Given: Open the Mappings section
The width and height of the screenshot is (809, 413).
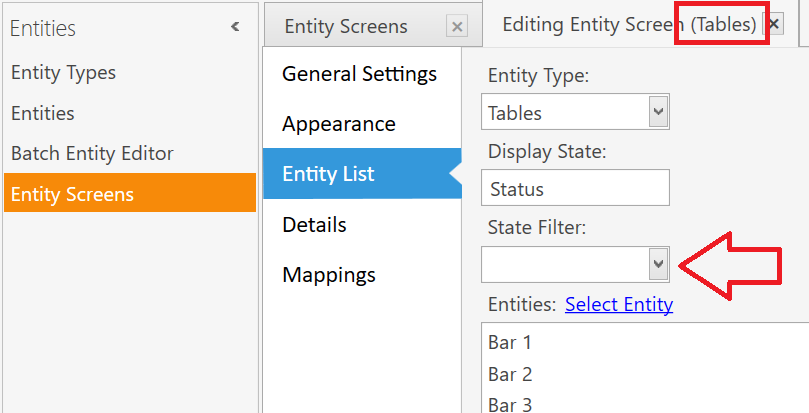Looking at the screenshot, I should point(329,275).
